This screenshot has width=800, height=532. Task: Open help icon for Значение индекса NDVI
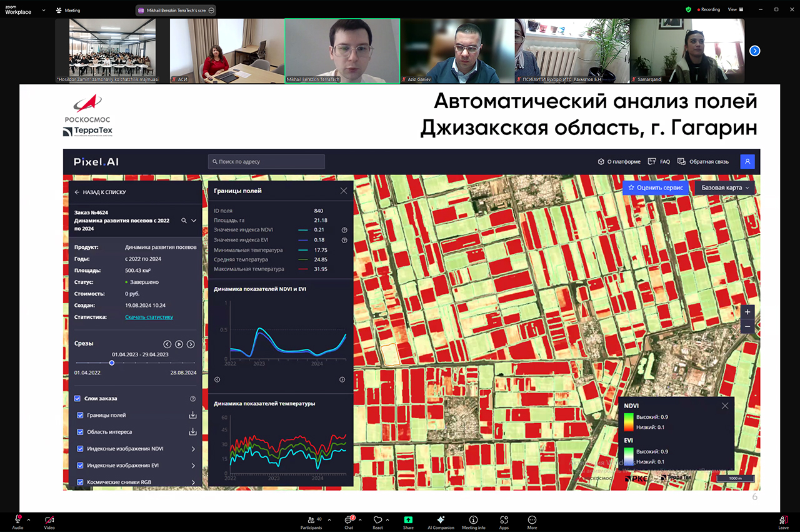[344, 230]
